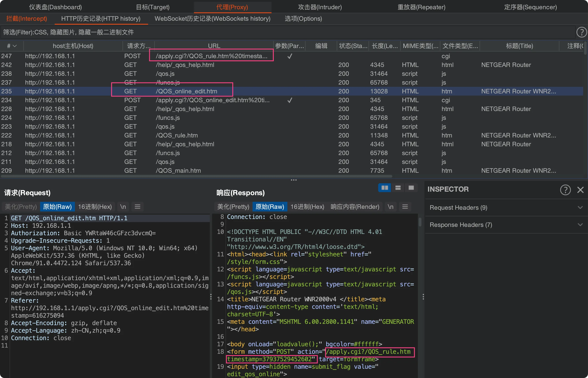
Task: Switch to the combined single-pane layout icon
Action: 411,188
